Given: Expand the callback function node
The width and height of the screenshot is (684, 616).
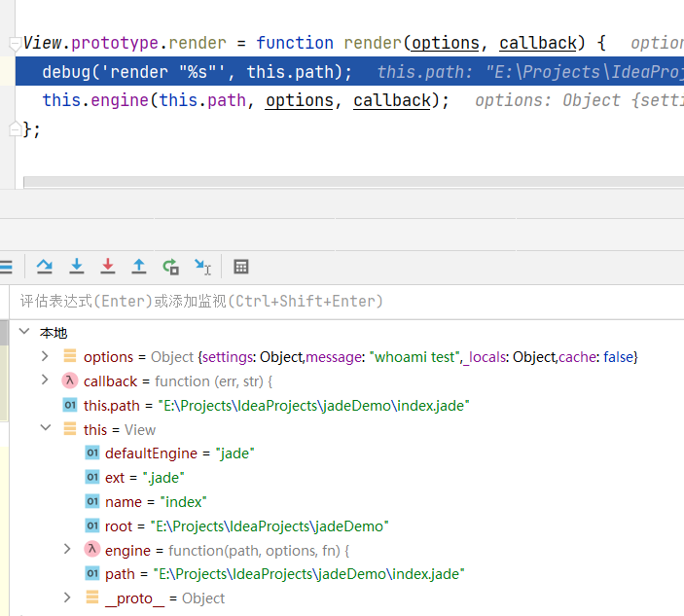Looking at the screenshot, I should [45, 380].
